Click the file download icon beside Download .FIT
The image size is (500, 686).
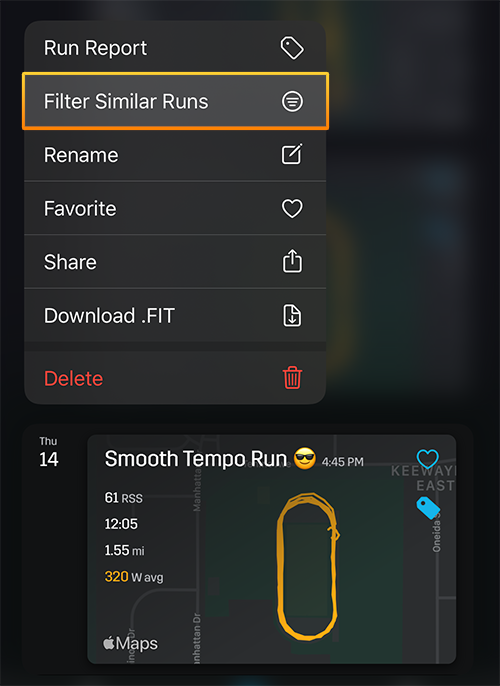pos(292,315)
